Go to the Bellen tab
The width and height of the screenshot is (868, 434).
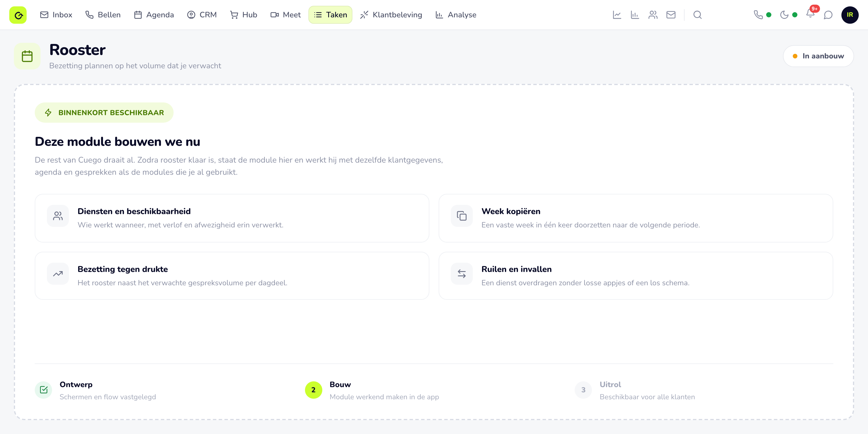click(103, 15)
